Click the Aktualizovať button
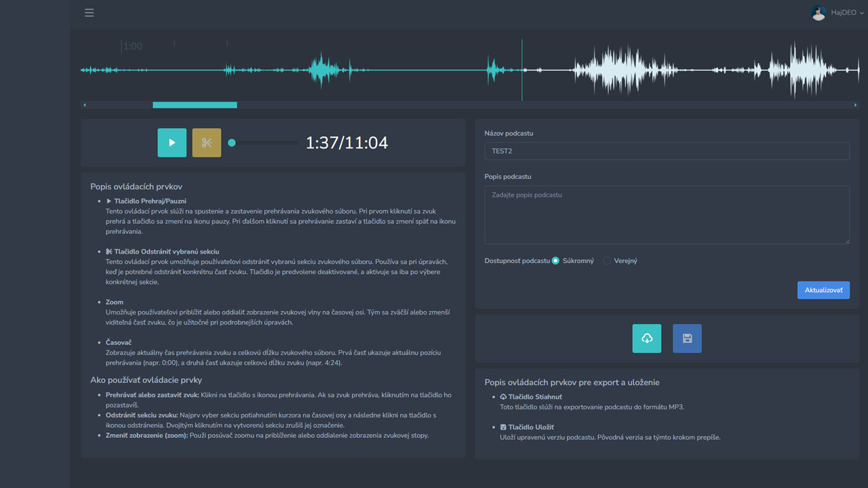868x488 pixels. [x=823, y=290]
